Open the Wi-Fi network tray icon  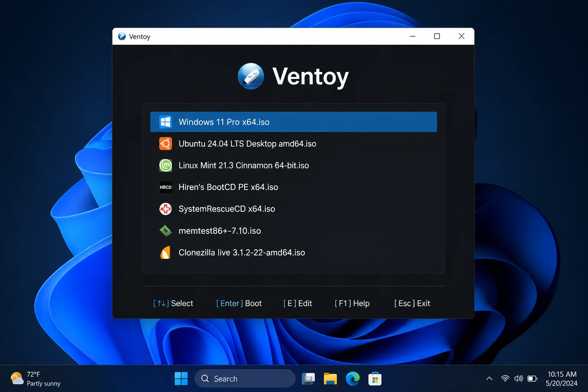tap(505, 379)
